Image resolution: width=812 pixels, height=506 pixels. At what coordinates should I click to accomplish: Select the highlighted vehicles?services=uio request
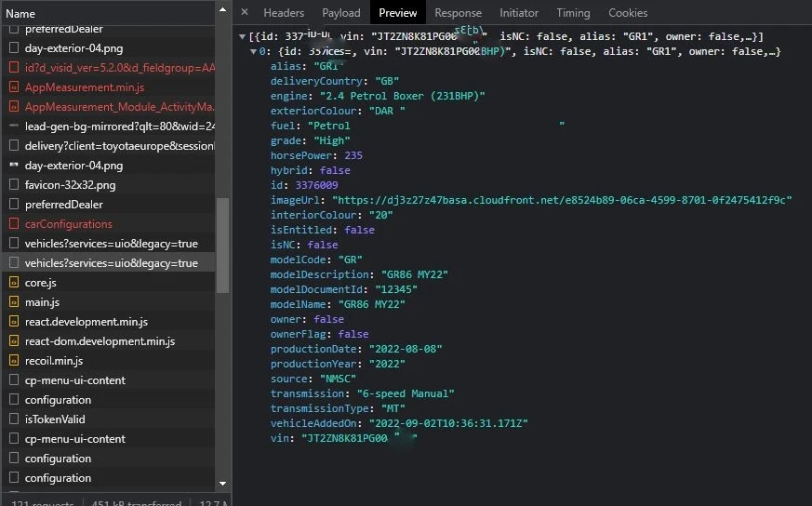pos(111,263)
